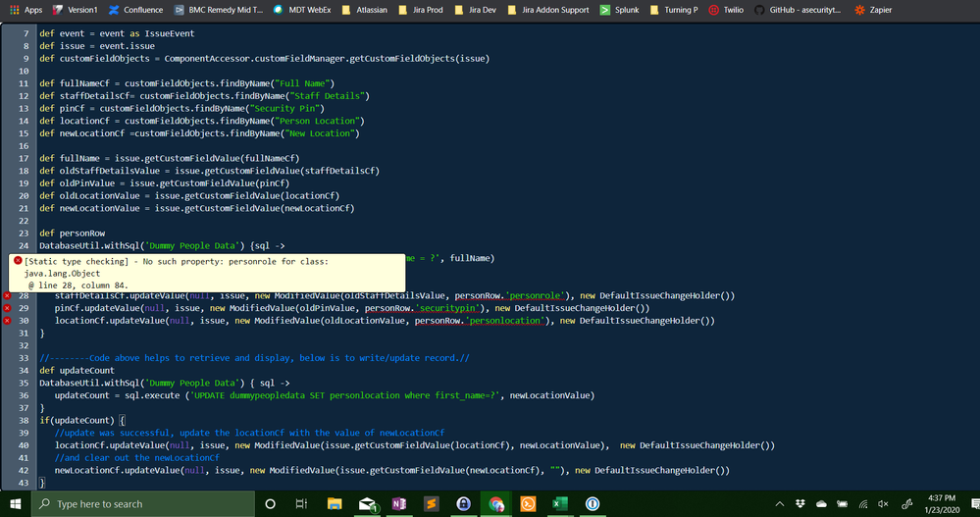The width and height of the screenshot is (980, 517).
Task: Open File Explorer from the taskbar
Action: 335,504
